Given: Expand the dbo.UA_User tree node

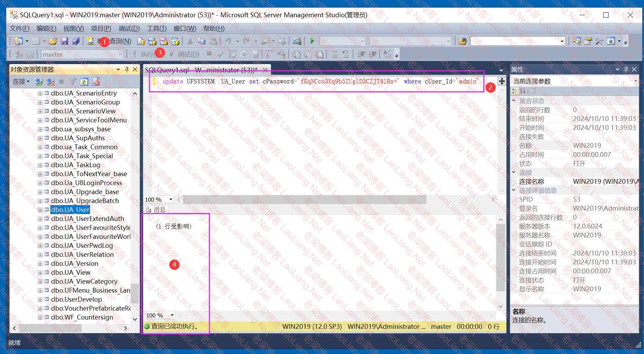Looking at the screenshot, I should coord(40,210).
